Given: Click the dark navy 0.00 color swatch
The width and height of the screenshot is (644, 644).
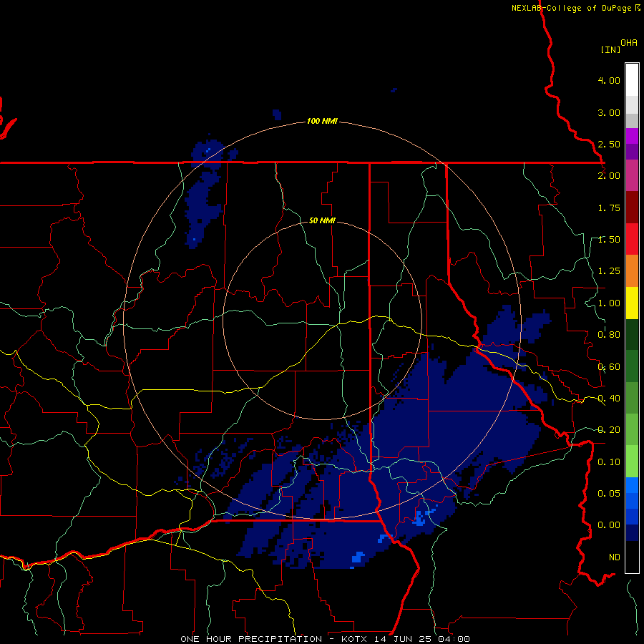Looking at the screenshot, I should 632,532.
